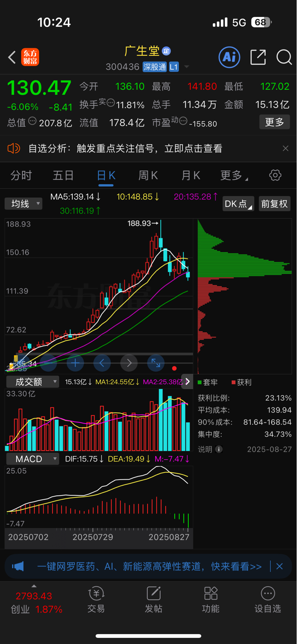297x644 pixels.
Task: Tap the chip distribution histogram
Action: click(x=244, y=296)
